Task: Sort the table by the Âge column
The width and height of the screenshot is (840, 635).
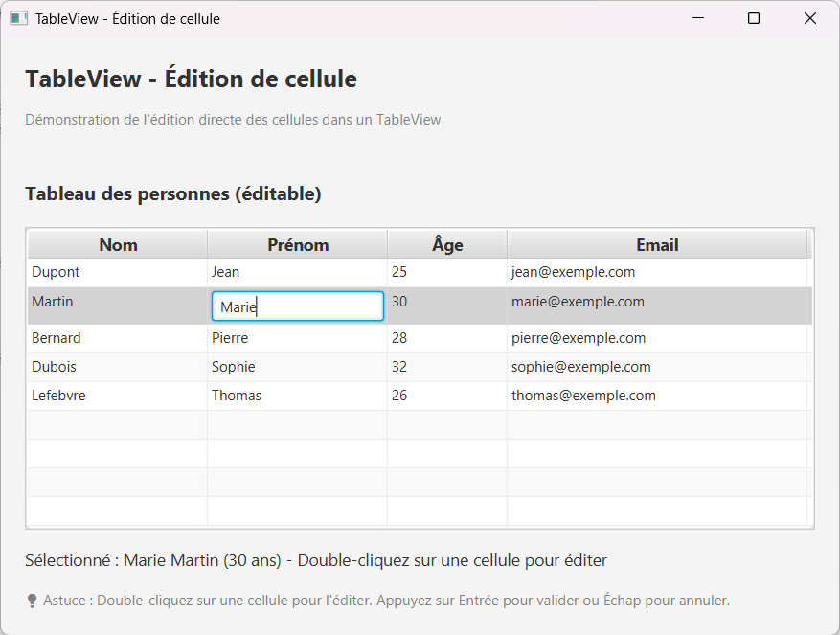Action: pyautogui.click(x=446, y=244)
